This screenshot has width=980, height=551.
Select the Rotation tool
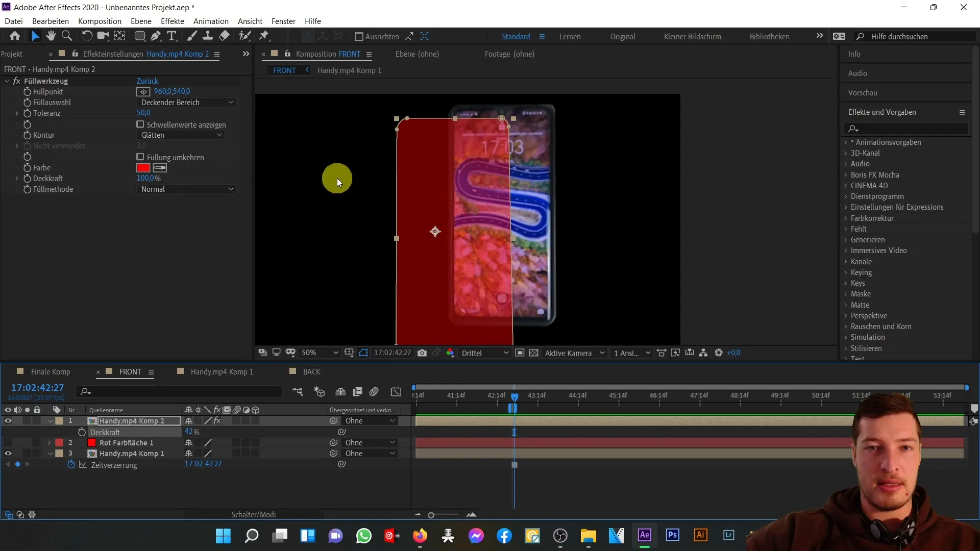87,36
